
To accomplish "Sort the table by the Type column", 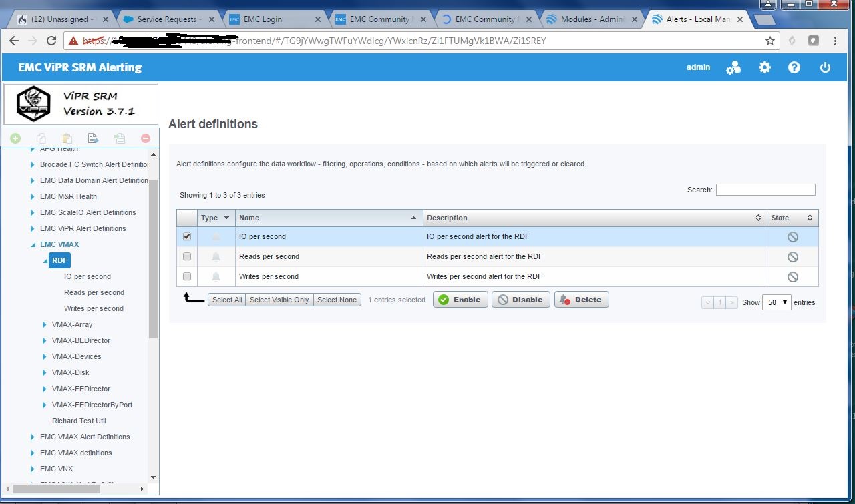I will (x=216, y=218).
